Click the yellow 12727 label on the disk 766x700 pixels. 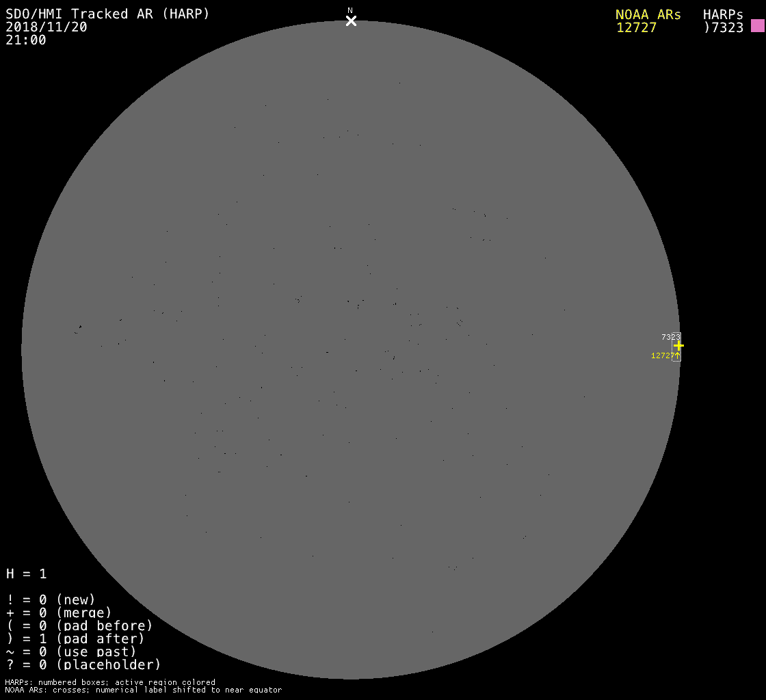(x=661, y=355)
